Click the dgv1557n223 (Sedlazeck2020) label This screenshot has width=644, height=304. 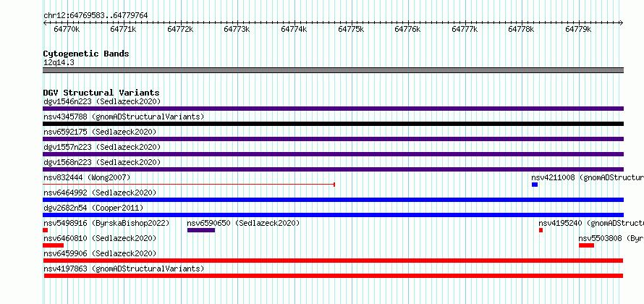click(102, 147)
